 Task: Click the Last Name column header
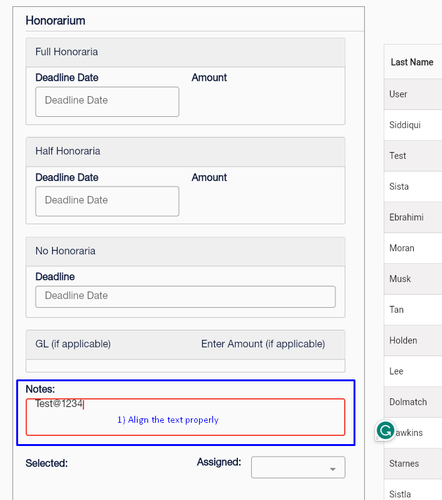pyautogui.click(x=412, y=62)
